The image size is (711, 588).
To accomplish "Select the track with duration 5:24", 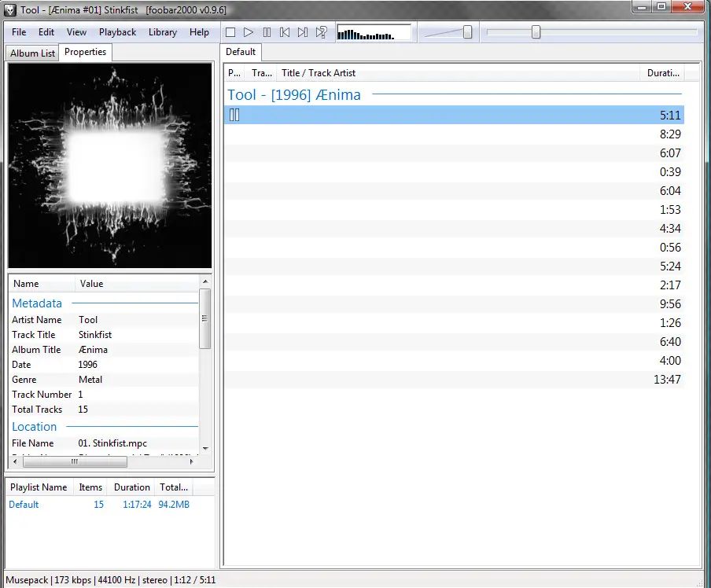I will point(455,266).
